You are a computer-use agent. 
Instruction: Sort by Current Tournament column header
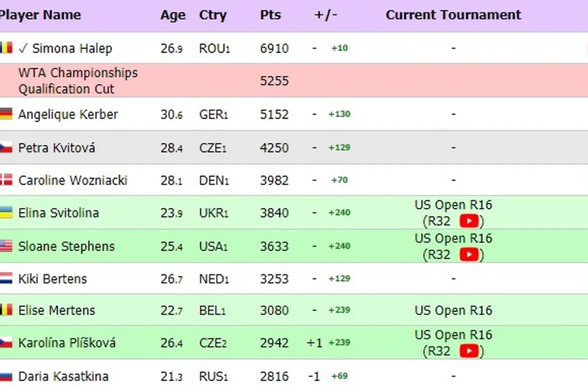[x=453, y=15]
